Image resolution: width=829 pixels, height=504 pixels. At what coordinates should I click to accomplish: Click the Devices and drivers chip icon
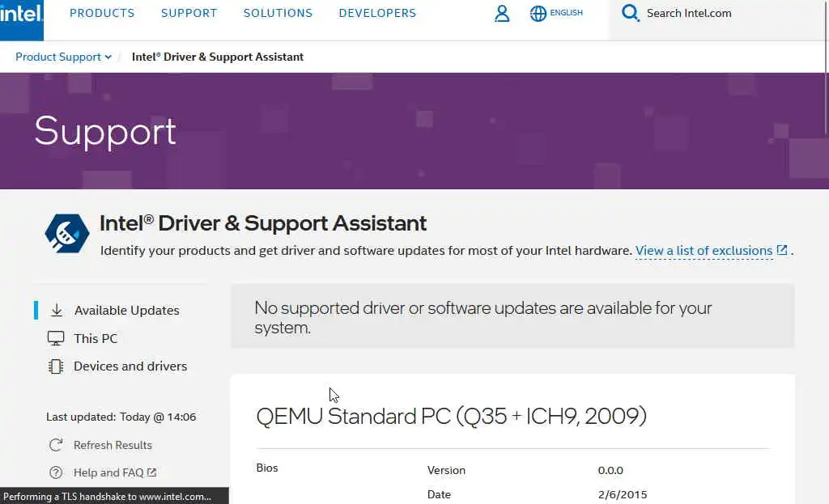tap(56, 366)
